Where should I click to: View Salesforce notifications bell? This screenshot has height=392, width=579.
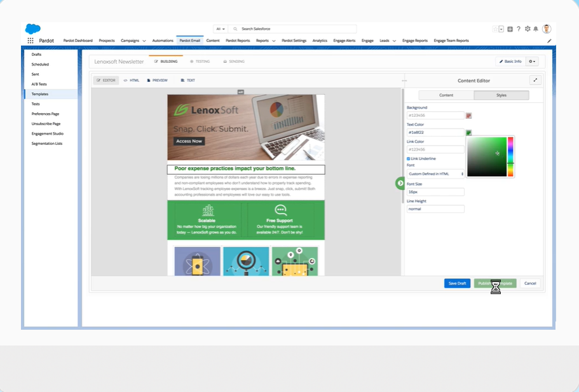pos(536,29)
